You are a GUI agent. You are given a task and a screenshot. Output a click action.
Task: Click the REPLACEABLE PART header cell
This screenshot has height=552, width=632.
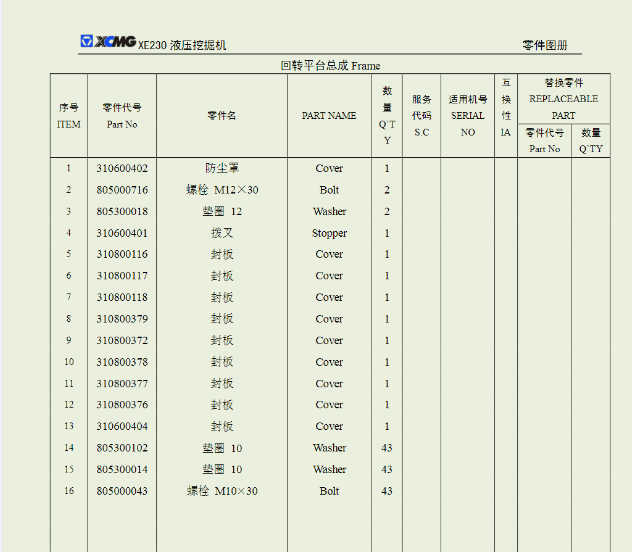pyautogui.click(x=563, y=99)
